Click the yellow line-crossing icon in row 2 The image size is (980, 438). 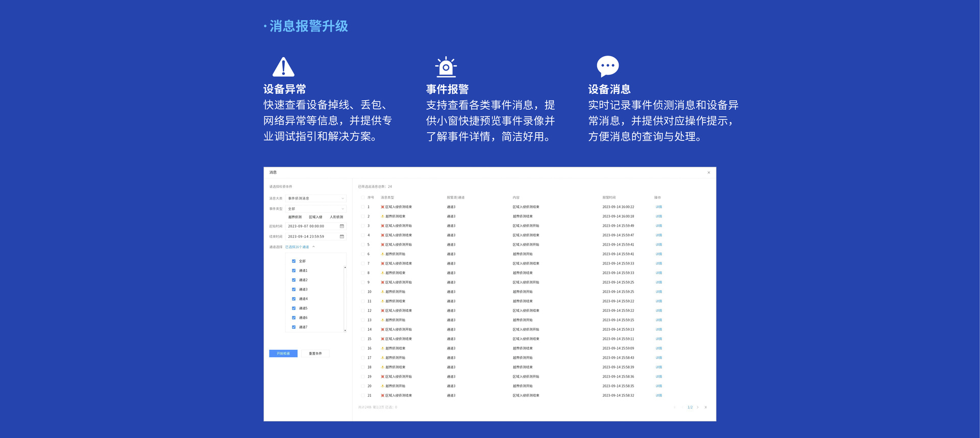pos(382,216)
